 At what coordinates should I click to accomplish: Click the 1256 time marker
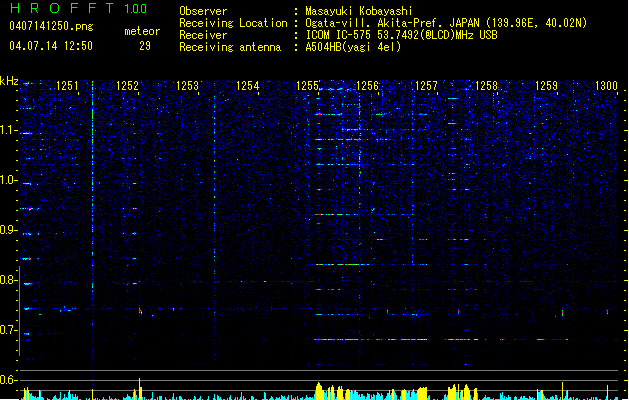[x=367, y=85]
